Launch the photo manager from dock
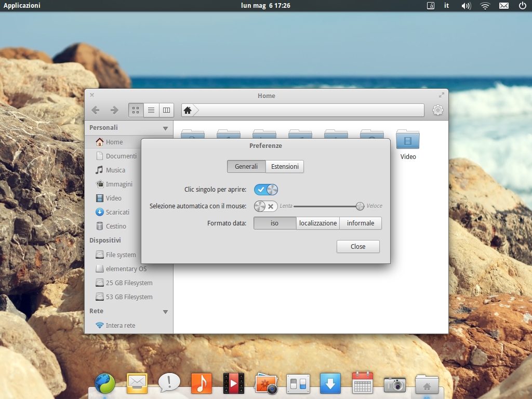Screen dimensions: 532x399 click(267, 384)
